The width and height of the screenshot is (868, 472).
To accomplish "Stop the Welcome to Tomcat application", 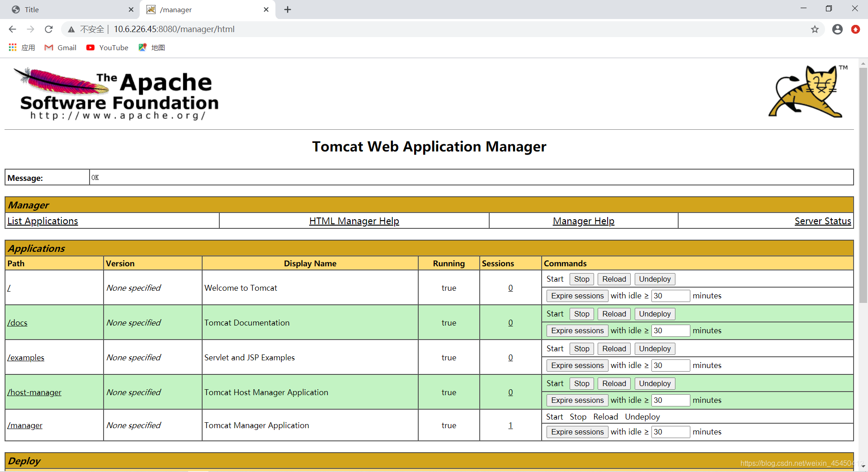I will (581, 279).
